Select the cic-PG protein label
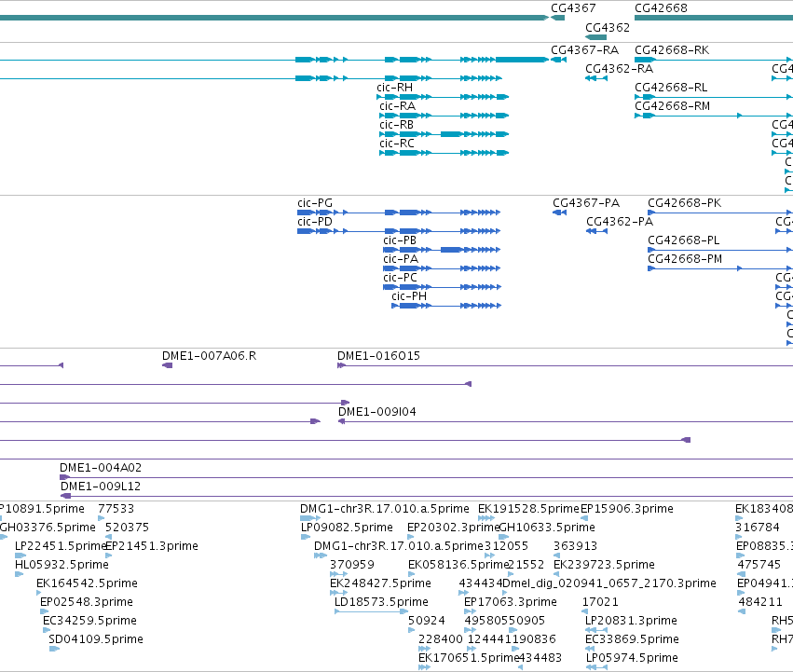This screenshot has height=672, width=793. 315,203
